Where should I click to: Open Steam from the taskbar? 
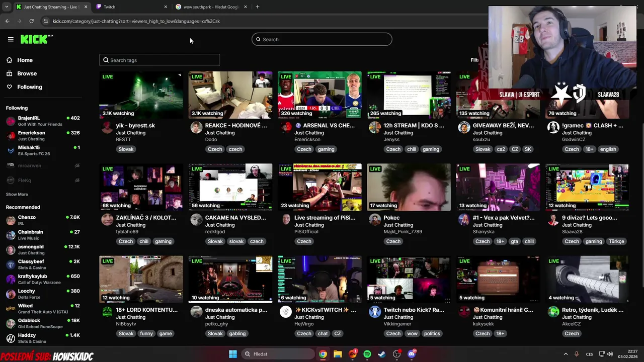coord(382,354)
